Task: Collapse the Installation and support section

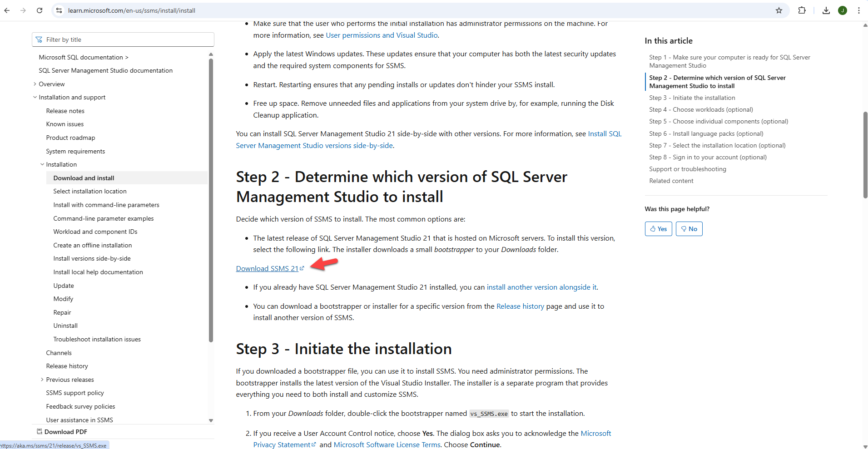Action: tap(35, 97)
